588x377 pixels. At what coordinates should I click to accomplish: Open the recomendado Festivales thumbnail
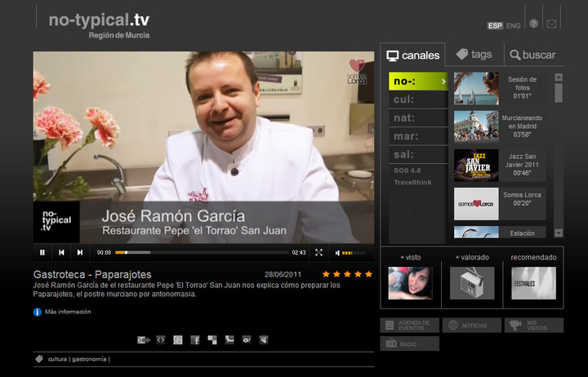[533, 283]
